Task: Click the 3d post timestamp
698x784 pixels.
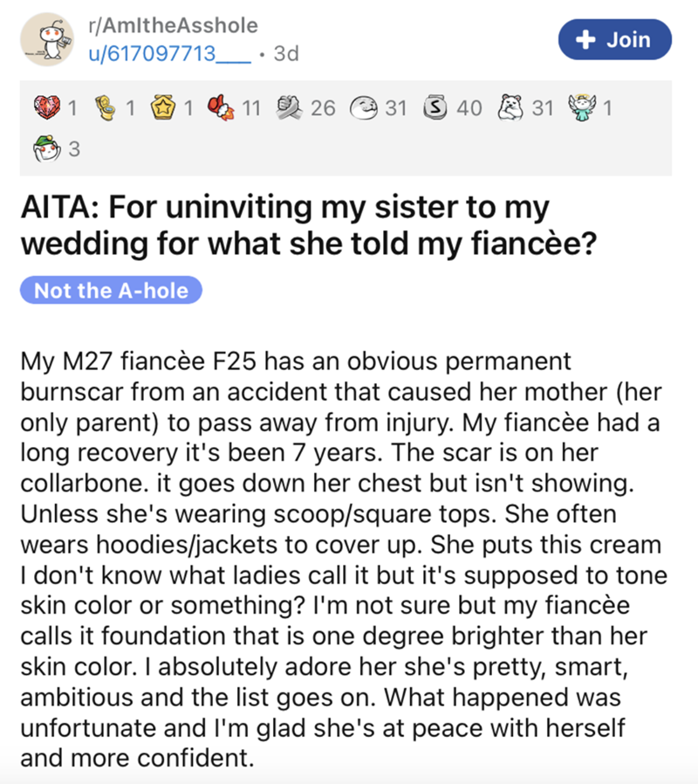Action: point(285,53)
